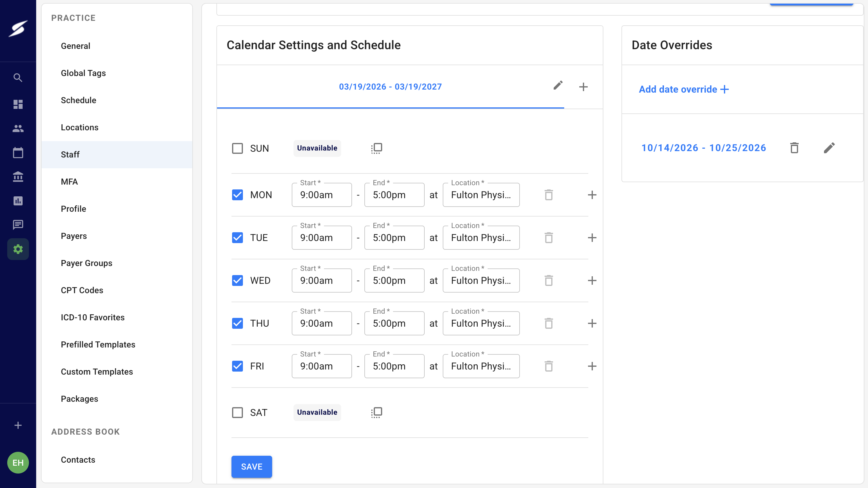
Task: Click Thursday's End time field
Action: click(x=394, y=323)
